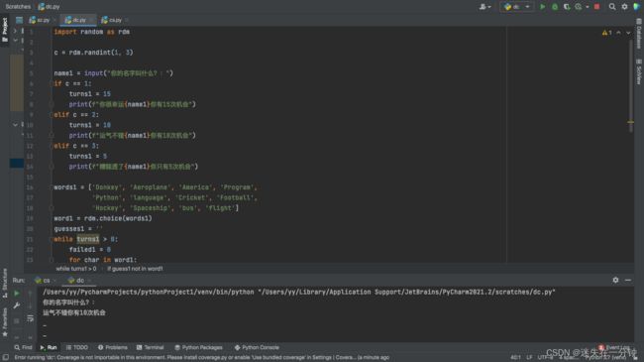Profile dc with the profiler icon
This screenshot has width=644, height=362.
point(579,7)
